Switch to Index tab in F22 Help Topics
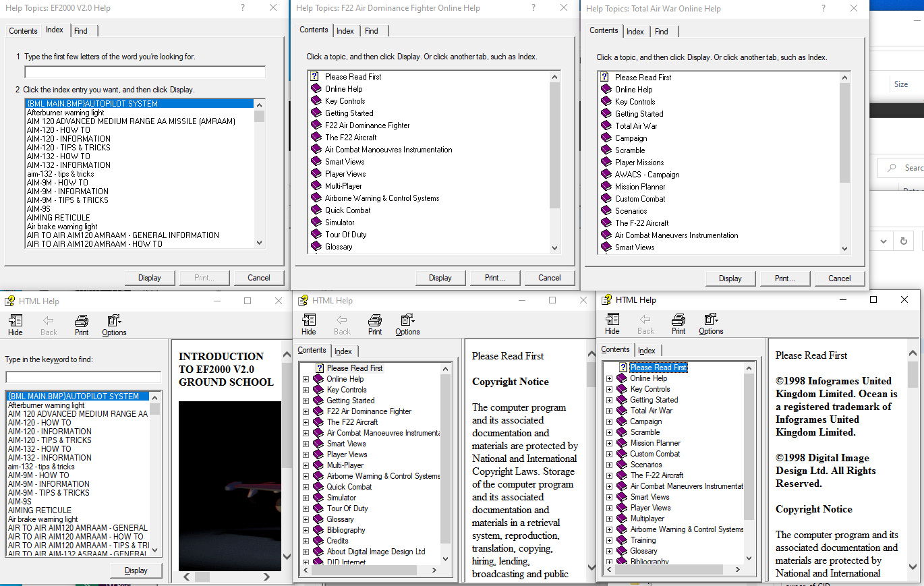This screenshot has height=586, width=924. coord(345,31)
